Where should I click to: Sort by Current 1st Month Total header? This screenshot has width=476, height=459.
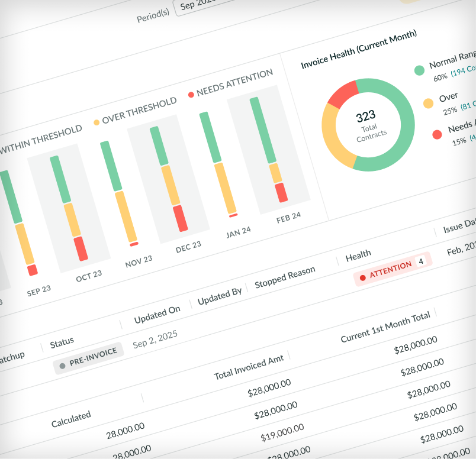(385, 327)
